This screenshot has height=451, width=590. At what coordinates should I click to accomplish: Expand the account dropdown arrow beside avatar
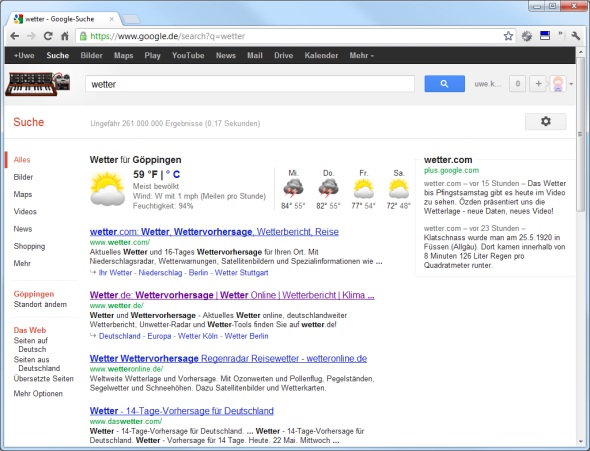tap(571, 84)
